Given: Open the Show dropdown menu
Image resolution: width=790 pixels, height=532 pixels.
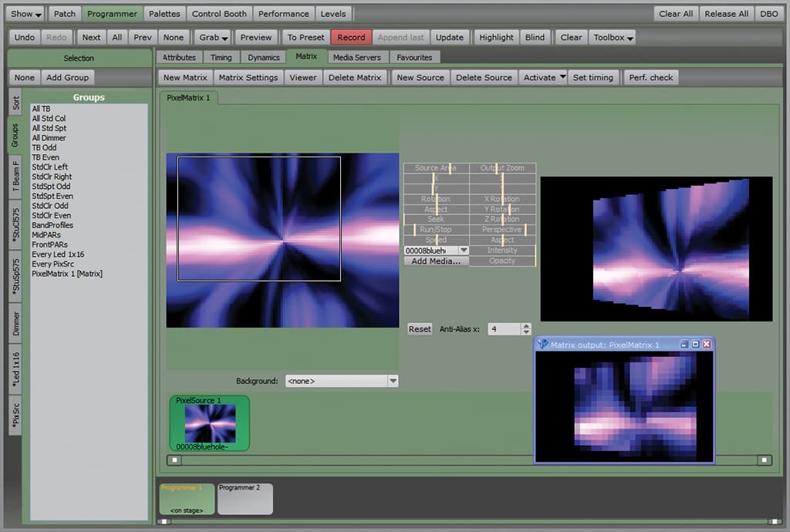Looking at the screenshot, I should (x=25, y=14).
